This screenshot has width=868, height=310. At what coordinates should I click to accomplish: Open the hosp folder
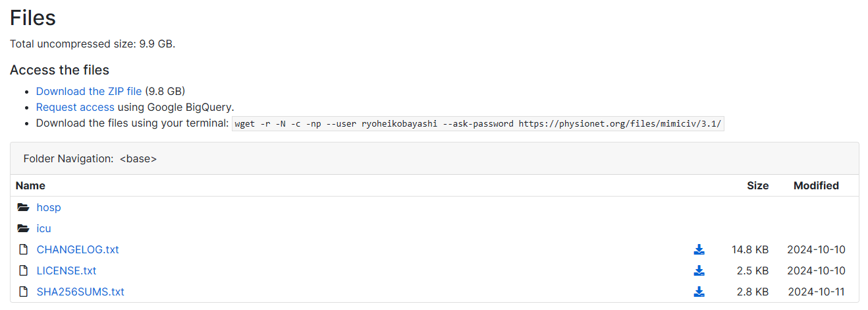pos(49,207)
